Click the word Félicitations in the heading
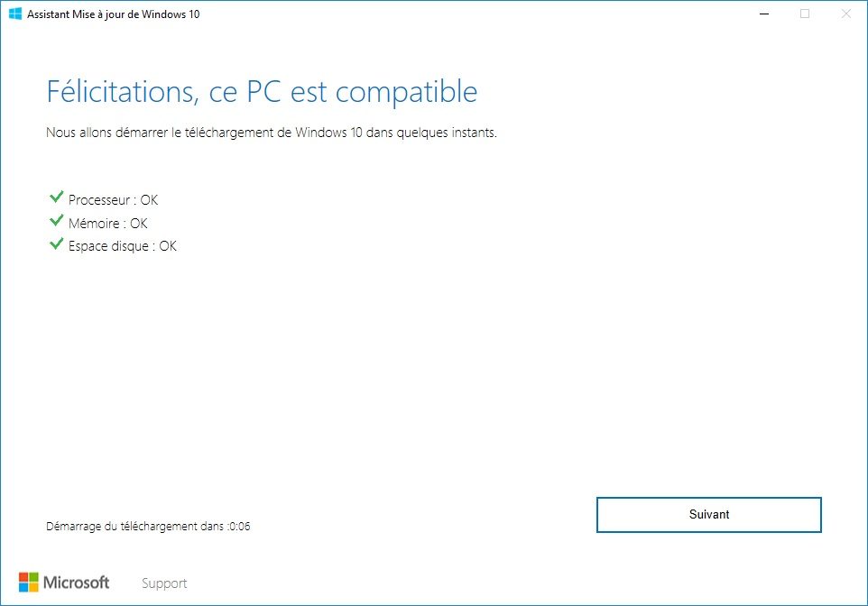This screenshot has width=868, height=606. tap(123, 91)
